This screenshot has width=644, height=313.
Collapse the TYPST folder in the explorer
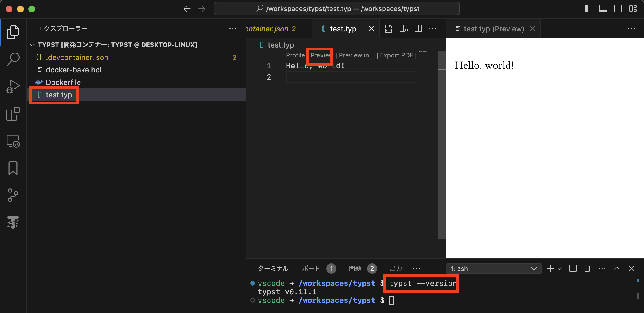32,45
